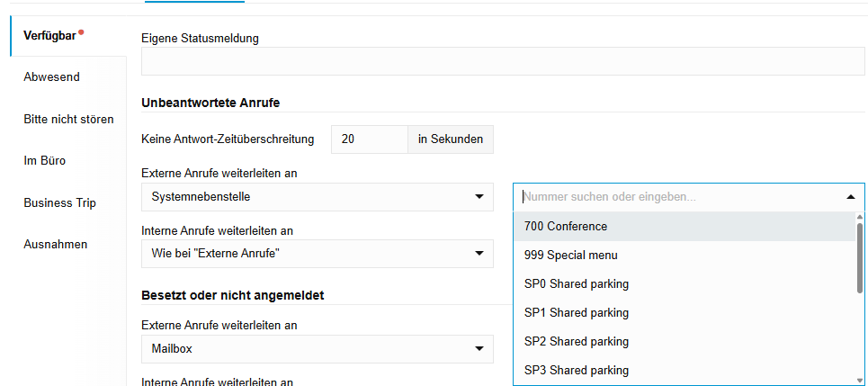Image resolution: width=868 pixels, height=386 pixels.
Task: Collapse the number list with the up arrow
Action: (851, 197)
